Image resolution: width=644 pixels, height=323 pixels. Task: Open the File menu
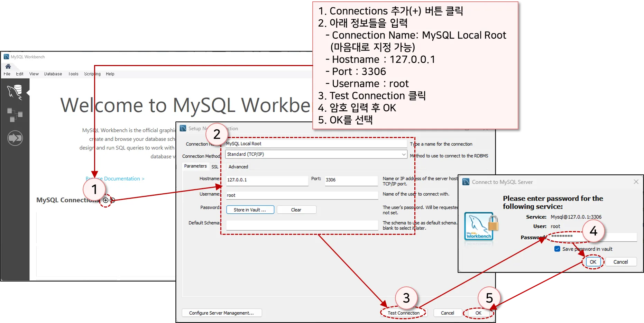pos(7,74)
